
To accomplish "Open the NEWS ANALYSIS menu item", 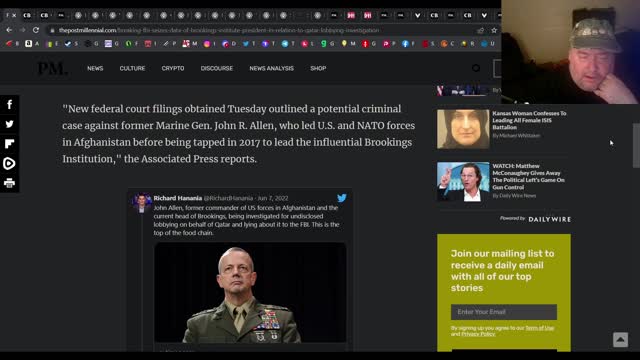I will coord(271,68).
